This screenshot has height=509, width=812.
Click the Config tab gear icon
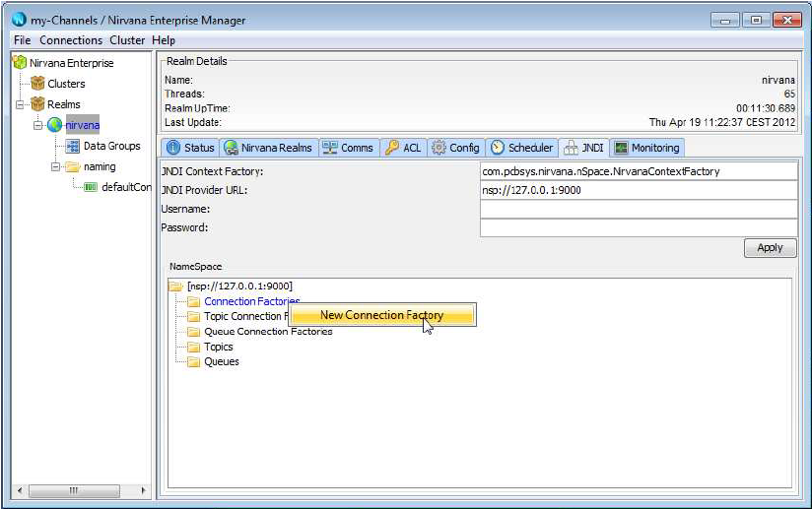pyautogui.click(x=439, y=148)
